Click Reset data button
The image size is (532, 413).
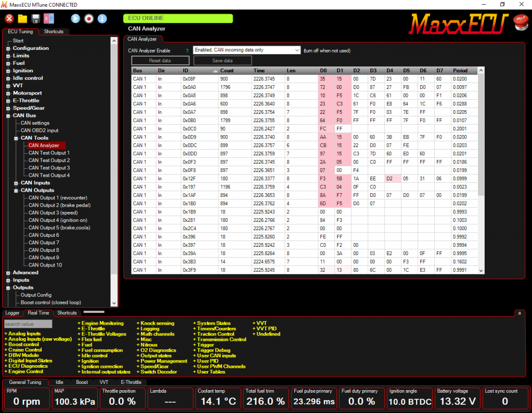point(160,61)
